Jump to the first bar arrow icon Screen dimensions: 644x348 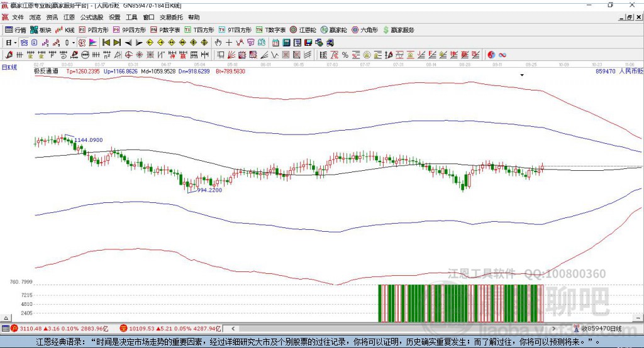point(106,43)
